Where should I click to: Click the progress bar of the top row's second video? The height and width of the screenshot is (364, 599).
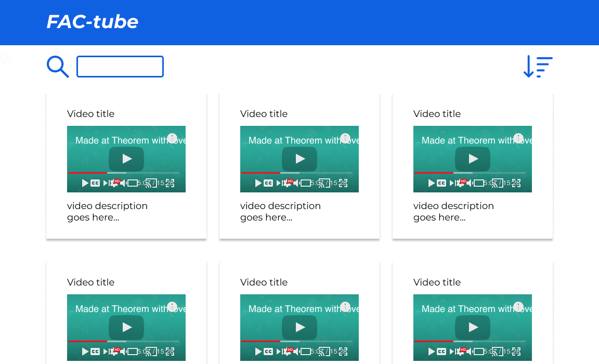(x=297, y=173)
